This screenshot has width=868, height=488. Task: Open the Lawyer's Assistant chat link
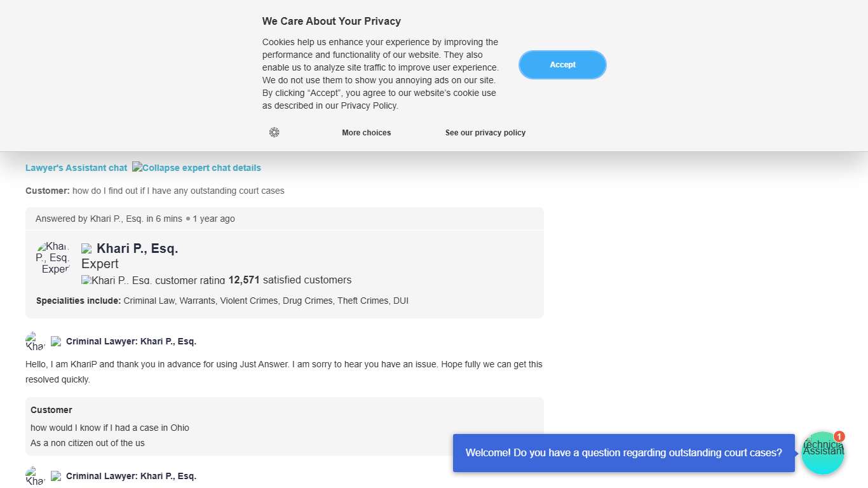76,168
